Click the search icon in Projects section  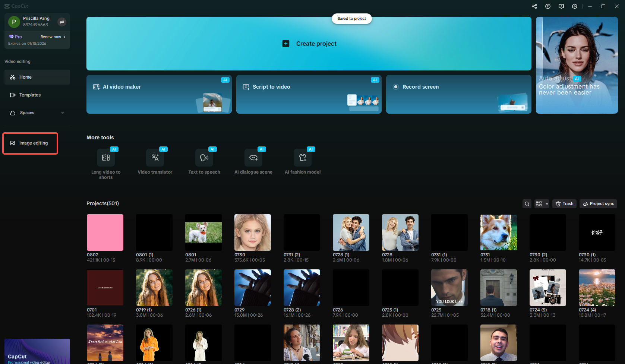527,204
